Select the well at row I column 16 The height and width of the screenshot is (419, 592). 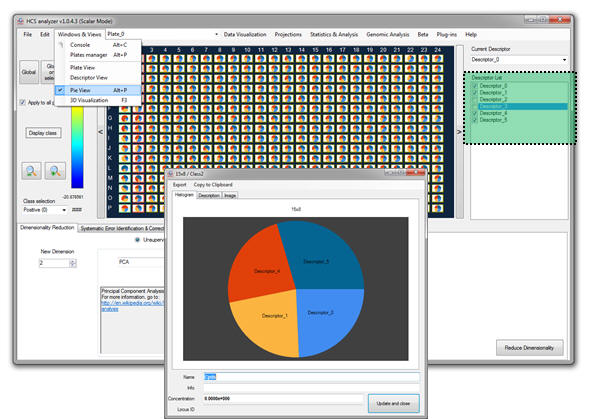point(328,138)
